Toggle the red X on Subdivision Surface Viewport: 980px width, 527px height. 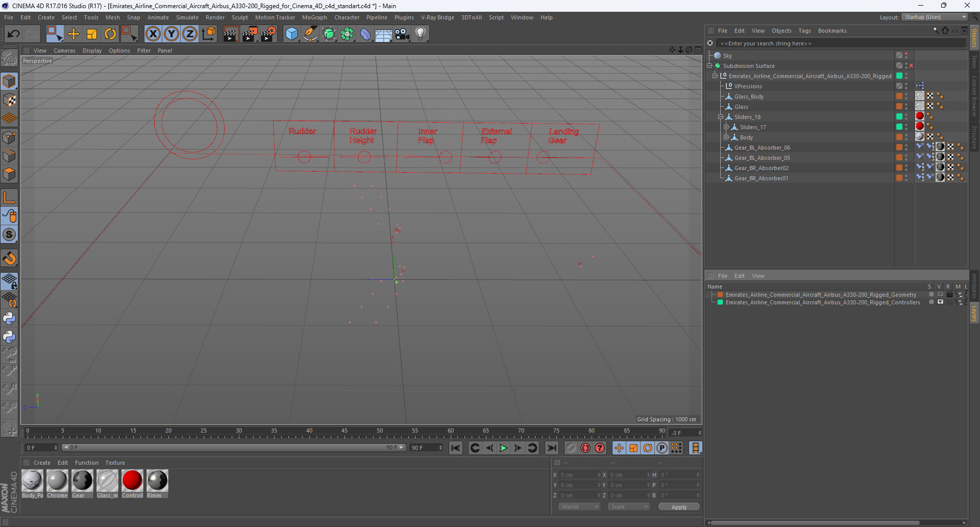911,66
